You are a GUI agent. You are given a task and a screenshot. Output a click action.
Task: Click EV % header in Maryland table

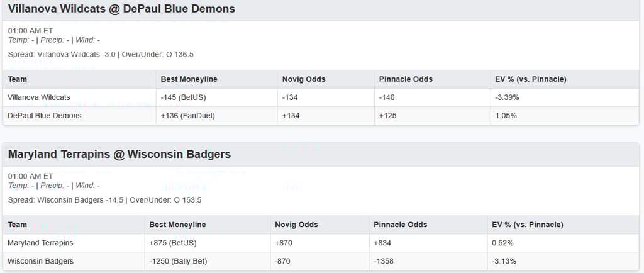(528, 225)
